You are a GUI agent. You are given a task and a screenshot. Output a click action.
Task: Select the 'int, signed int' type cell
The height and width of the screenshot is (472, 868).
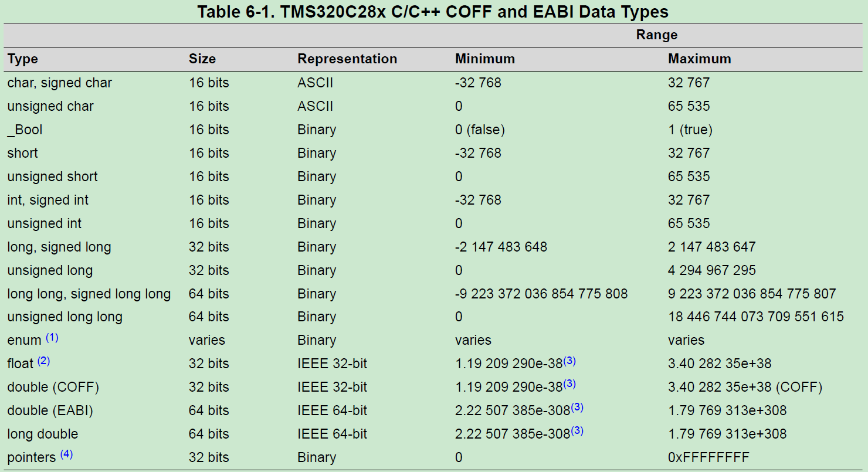click(x=48, y=200)
